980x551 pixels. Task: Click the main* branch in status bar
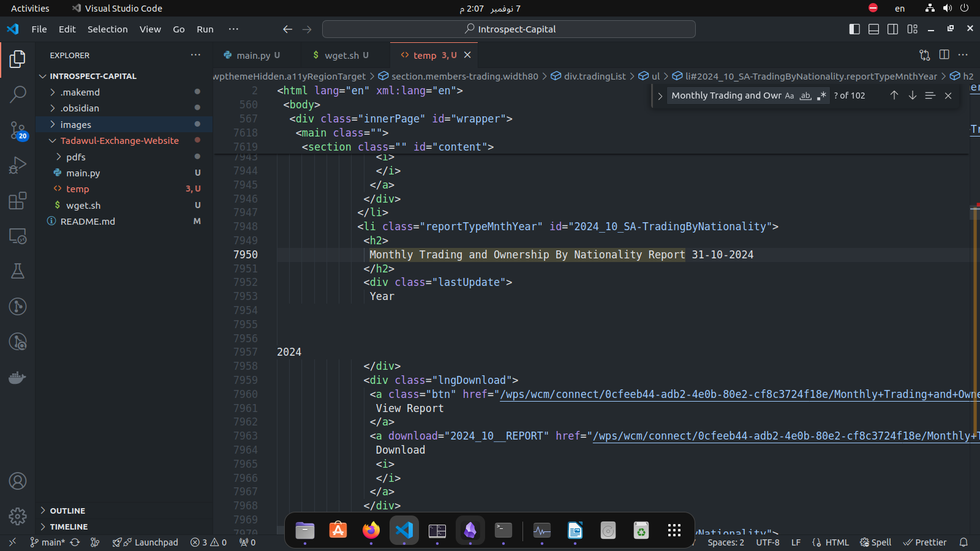pyautogui.click(x=48, y=542)
